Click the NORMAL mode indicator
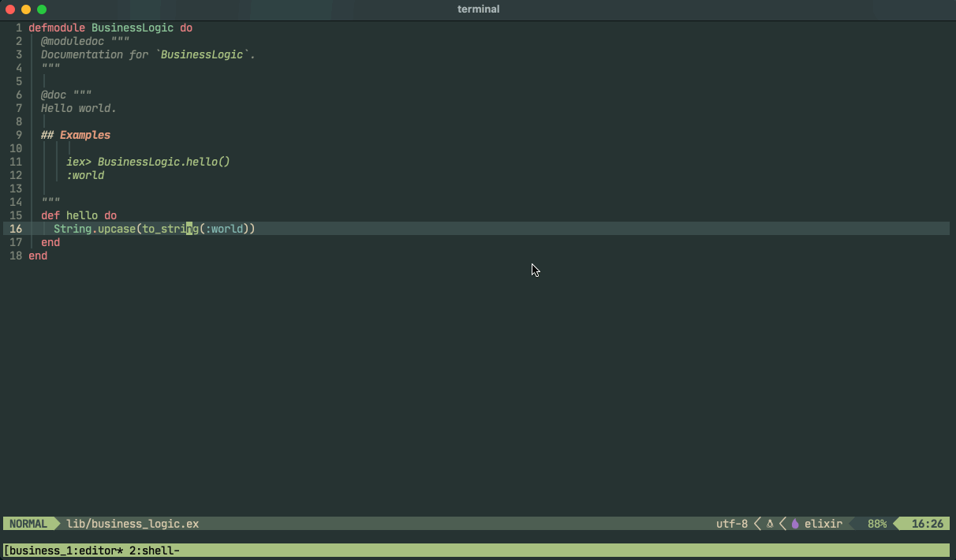 point(28,524)
